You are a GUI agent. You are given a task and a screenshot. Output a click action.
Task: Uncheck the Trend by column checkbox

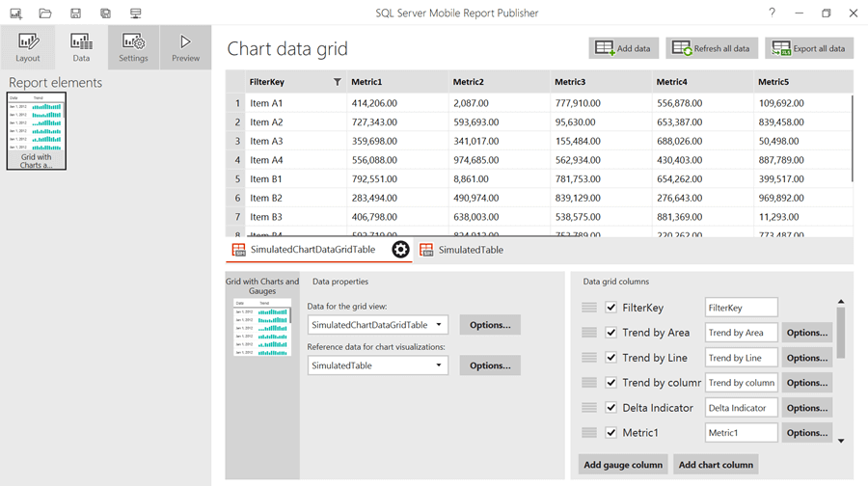point(611,383)
